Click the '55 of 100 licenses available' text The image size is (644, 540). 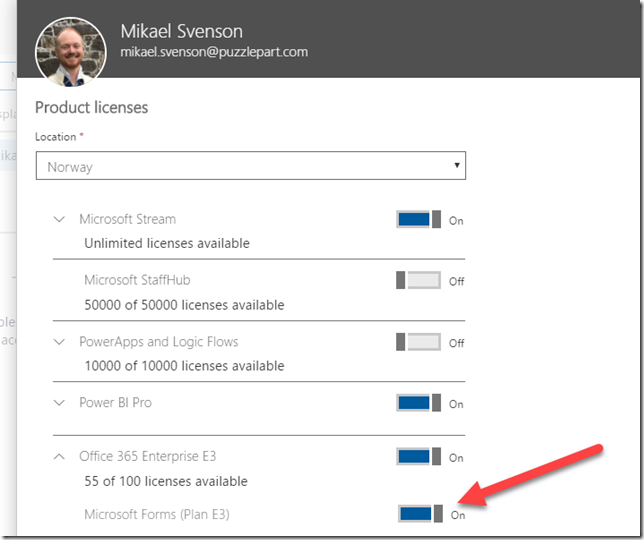pos(166,481)
